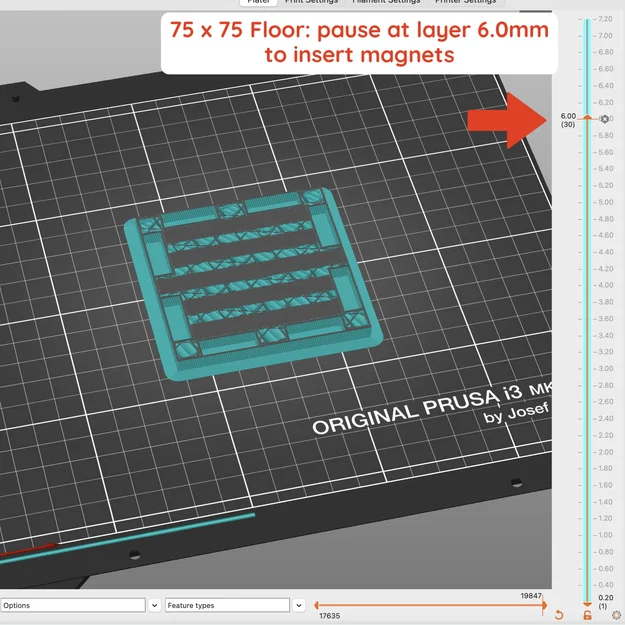Click the 17635 move count value
The image size is (625, 625).
[330, 616]
